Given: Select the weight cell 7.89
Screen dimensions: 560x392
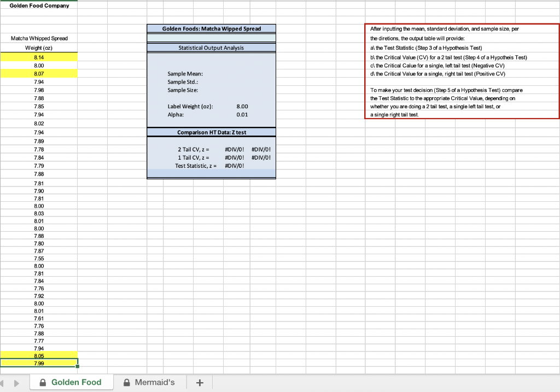Looking at the screenshot, I should pyautogui.click(x=39, y=142).
